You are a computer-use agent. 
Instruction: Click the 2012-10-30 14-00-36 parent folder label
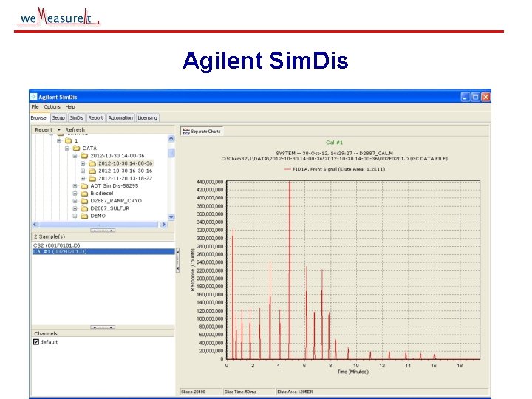pos(117,156)
